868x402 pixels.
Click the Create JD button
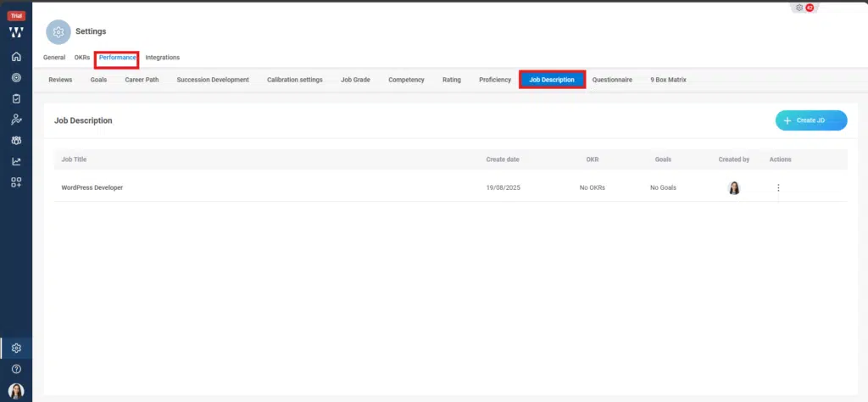[x=811, y=120]
